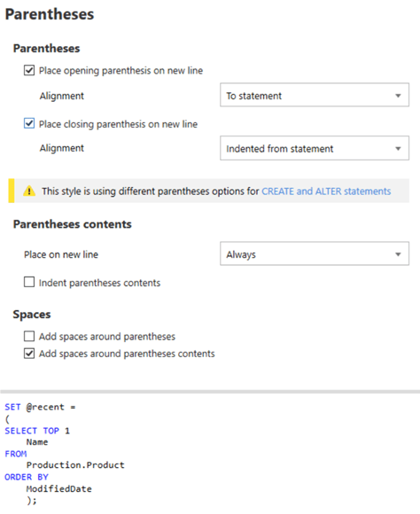The height and width of the screenshot is (514, 420).
Task: Click the yellow warning triangle icon
Action: click(29, 191)
